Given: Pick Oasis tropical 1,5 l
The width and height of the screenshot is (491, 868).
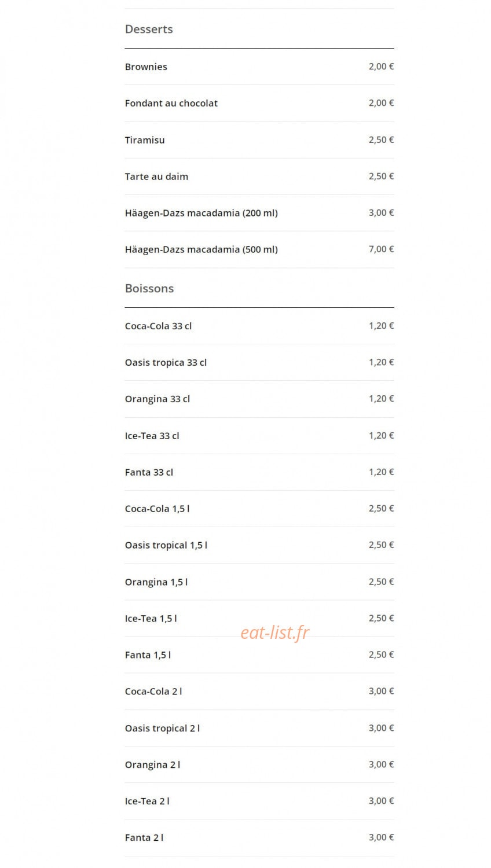Looking at the screenshot, I should [259, 545].
